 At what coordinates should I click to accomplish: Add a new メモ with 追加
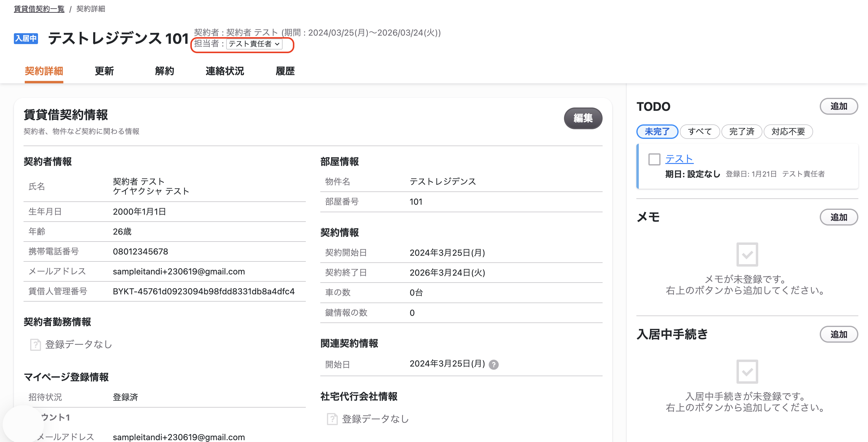[x=839, y=217]
